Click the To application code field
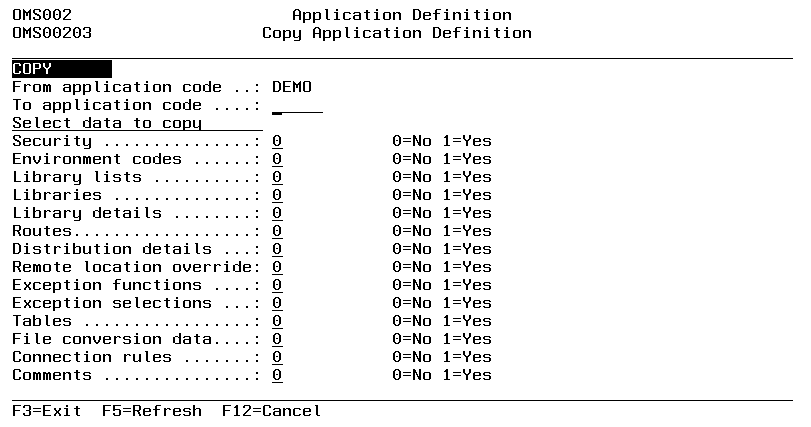811x427 pixels. tap(297, 105)
